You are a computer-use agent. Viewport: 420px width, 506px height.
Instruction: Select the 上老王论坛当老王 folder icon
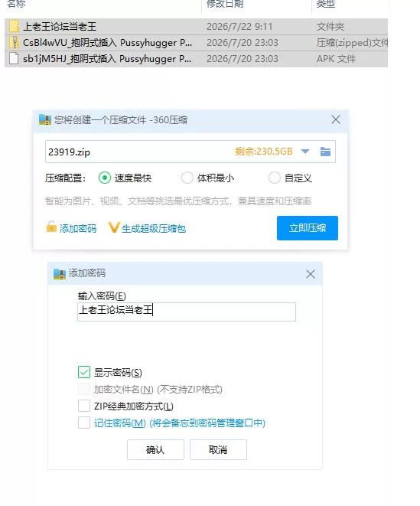pyautogui.click(x=14, y=27)
